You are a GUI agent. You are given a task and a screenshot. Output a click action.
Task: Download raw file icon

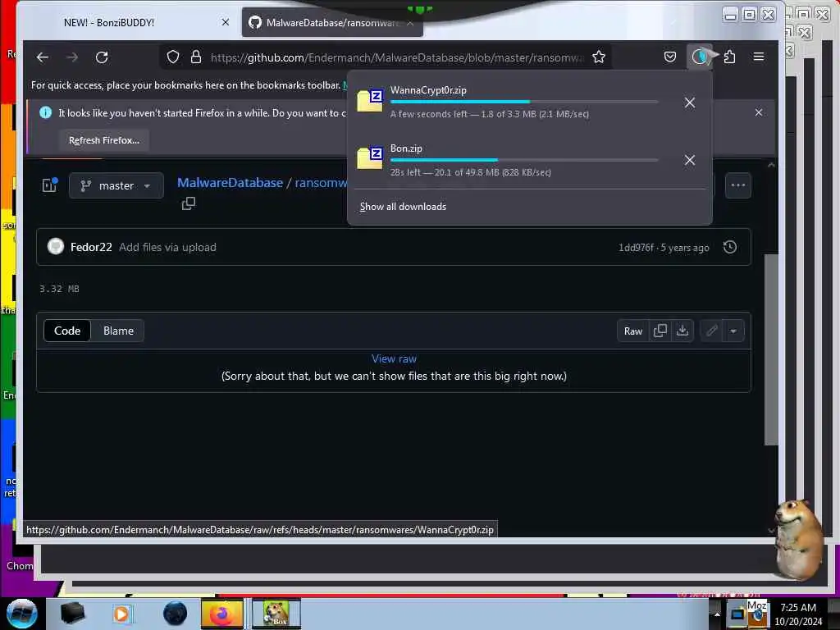[682, 331]
